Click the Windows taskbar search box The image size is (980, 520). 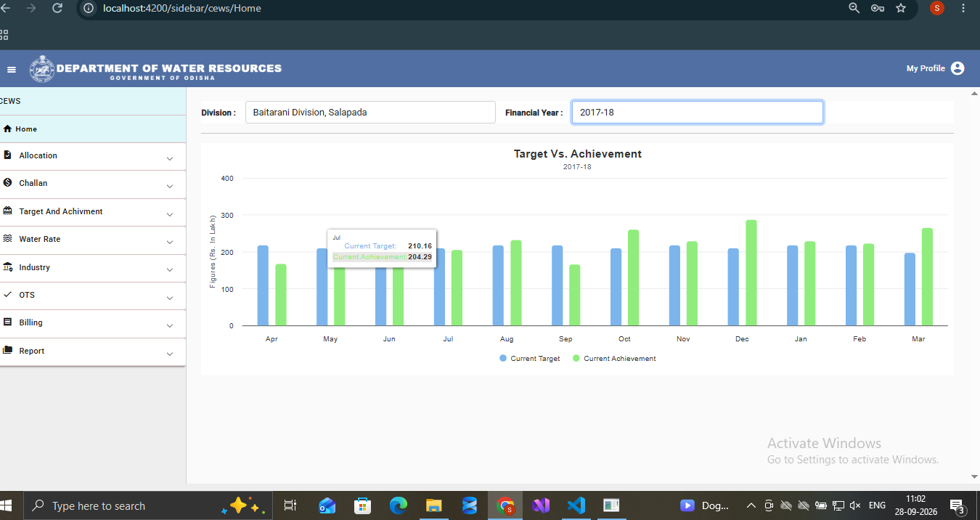tap(149, 505)
